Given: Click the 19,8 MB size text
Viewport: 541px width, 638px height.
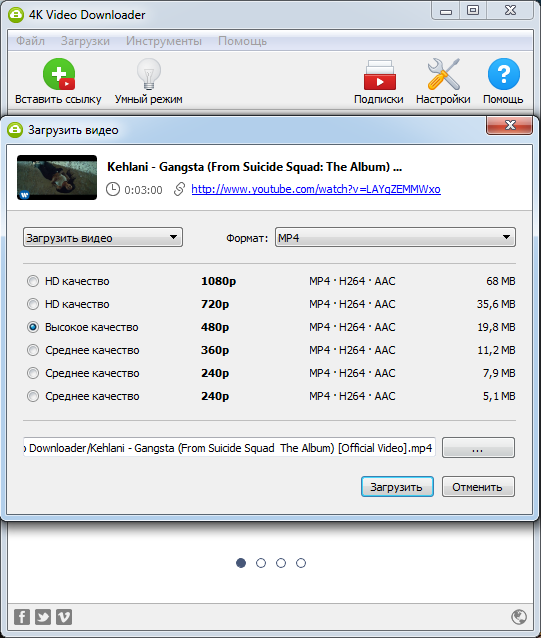Looking at the screenshot, I should [x=496, y=327].
